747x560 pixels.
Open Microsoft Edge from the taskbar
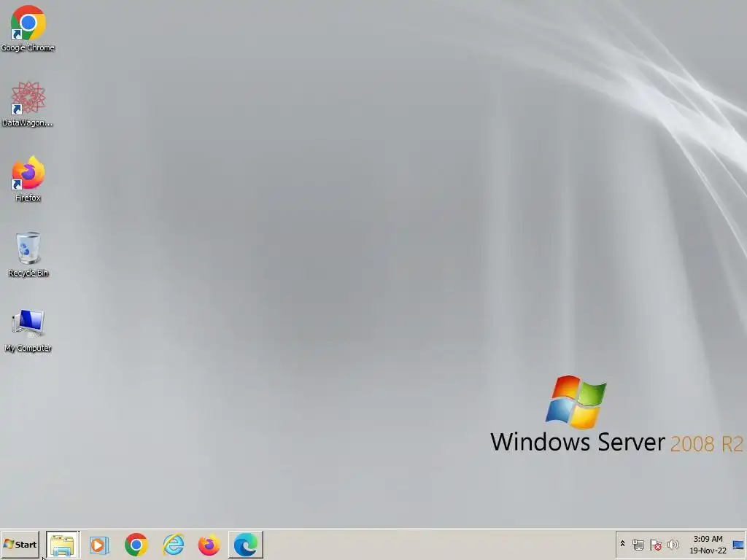[246, 544]
